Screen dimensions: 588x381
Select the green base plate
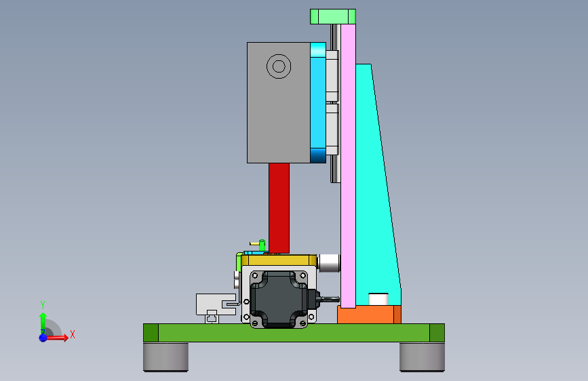pyautogui.click(x=294, y=333)
